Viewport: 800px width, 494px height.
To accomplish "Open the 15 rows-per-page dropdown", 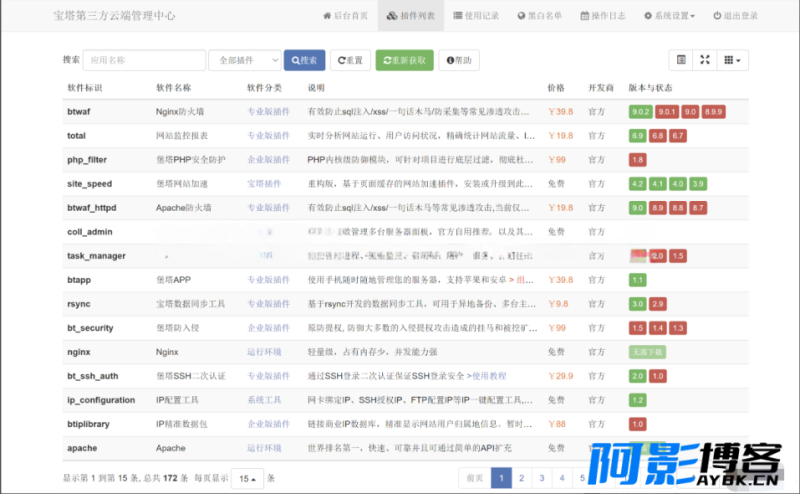I will [x=247, y=479].
